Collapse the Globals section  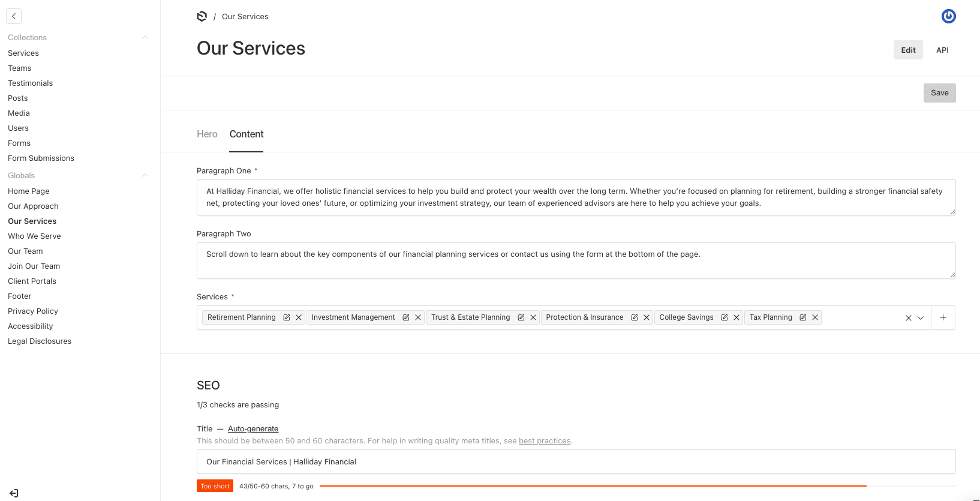145,175
